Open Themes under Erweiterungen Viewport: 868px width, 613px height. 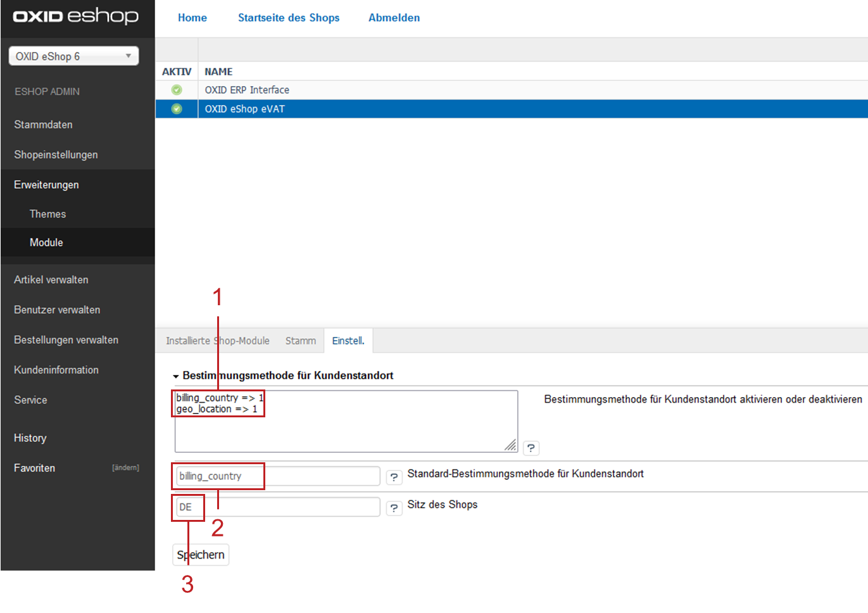pyautogui.click(x=47, y=214)
